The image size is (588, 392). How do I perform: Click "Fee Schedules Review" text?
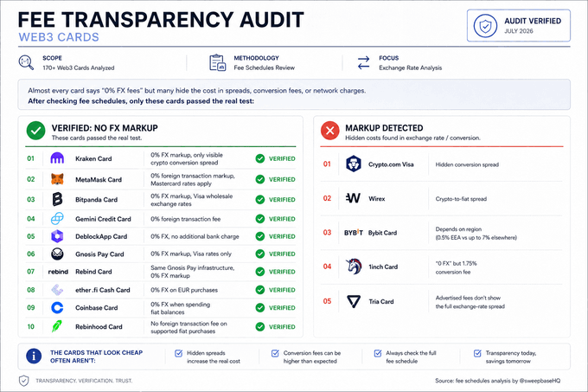point(265,67)
